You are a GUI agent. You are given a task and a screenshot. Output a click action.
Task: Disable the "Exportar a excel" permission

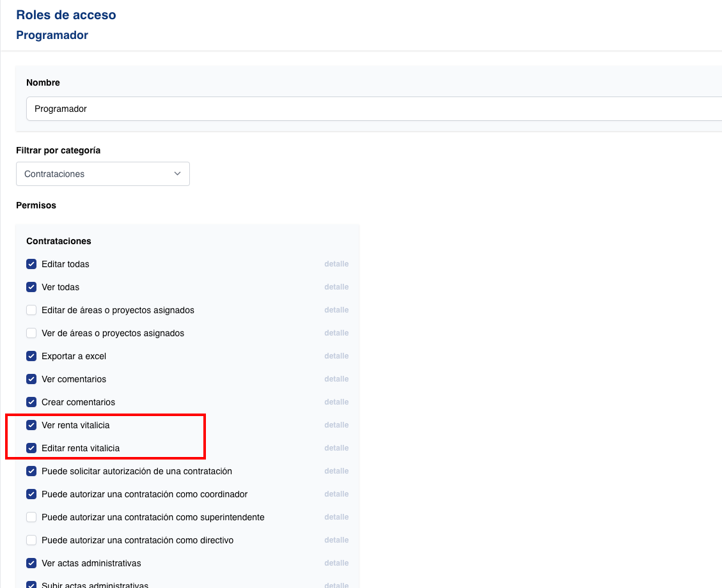tap(31, 356)
